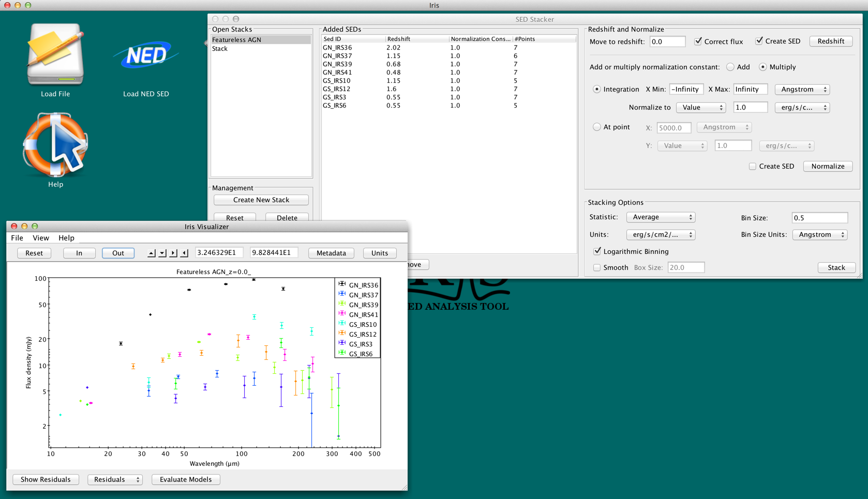Pan plot down with down-arrow icon
Viewport: 868px width, 499px height.
(162, 253)
